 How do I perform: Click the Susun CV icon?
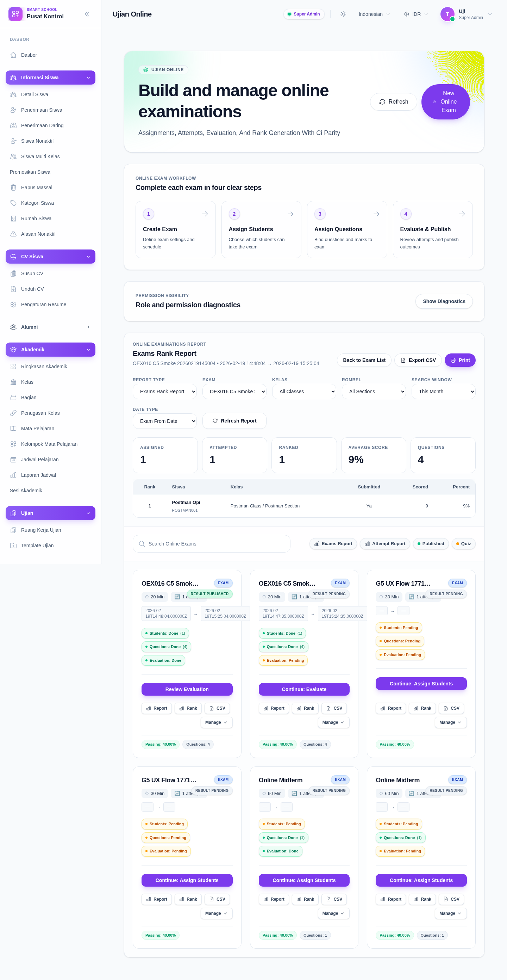[13, 274]
